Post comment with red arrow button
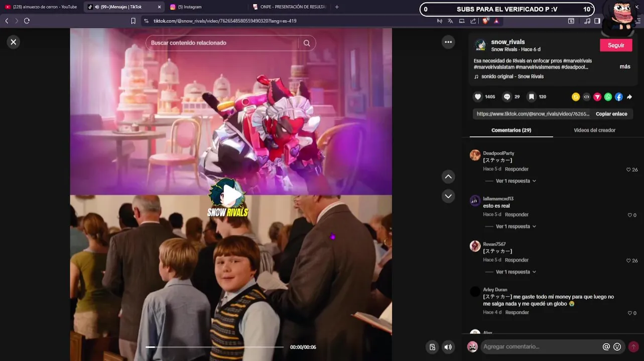The width and height of the screenshot is (644, 361). (x=633, y=346)
